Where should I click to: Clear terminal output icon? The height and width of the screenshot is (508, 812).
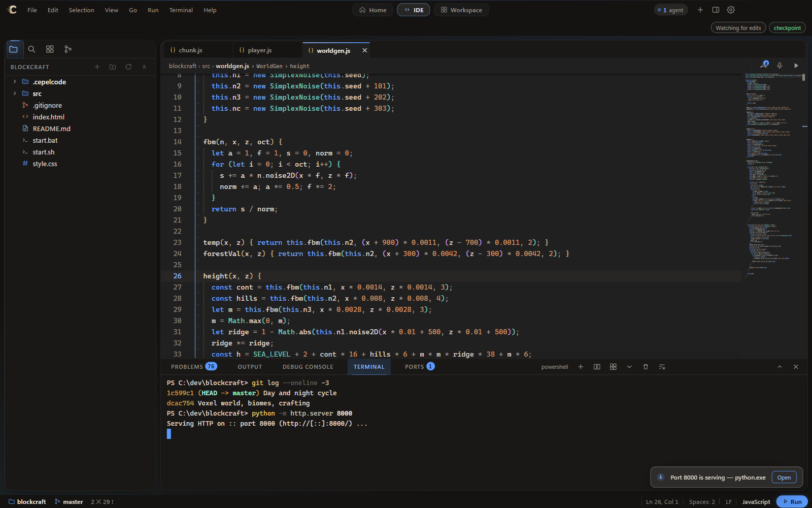click(662, 367)
